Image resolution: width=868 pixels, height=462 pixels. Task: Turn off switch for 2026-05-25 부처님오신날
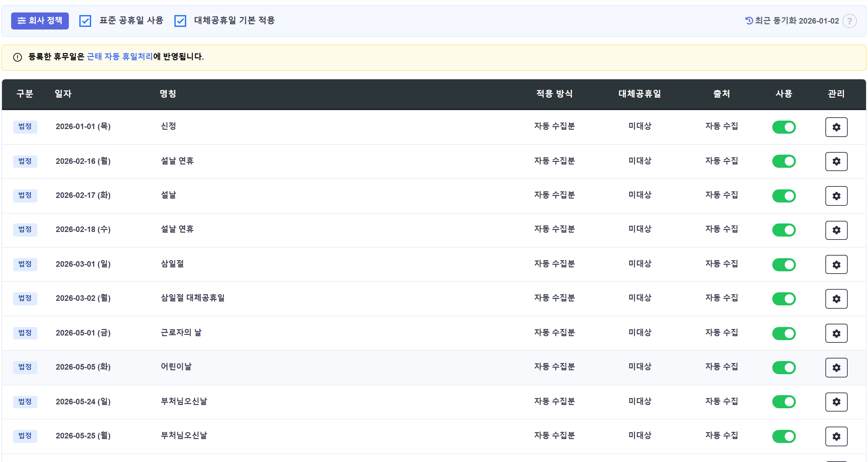coord(784,436)
